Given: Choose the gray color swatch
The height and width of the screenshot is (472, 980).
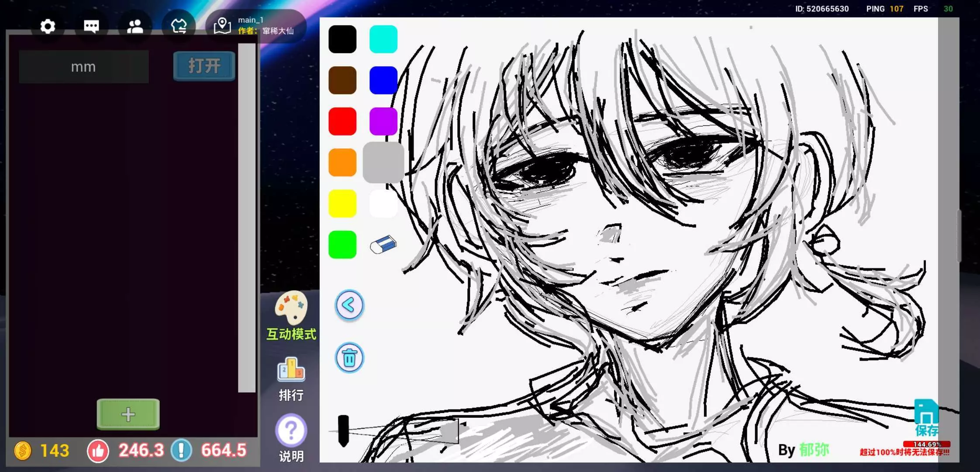Looking at the screenshot, I should coord(383,162).
